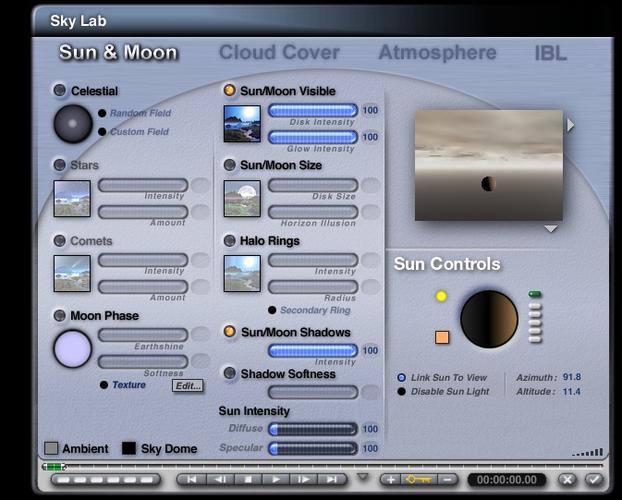Click the yellow sun indicator dot
Image resolution: width=622 pixels, height=500 pixels.
(442, 296)
